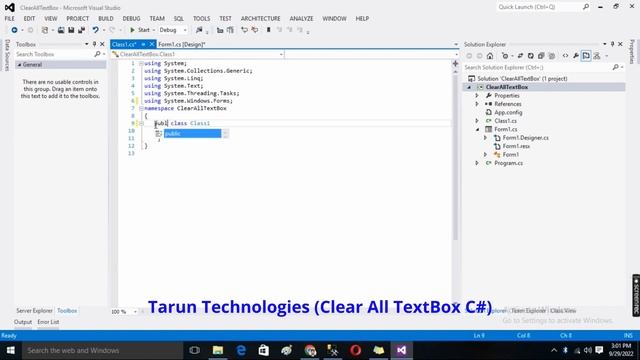Screen dimensions: 640x360
Task: Click inside the Search Toolbox field
Action: point(55,54)
